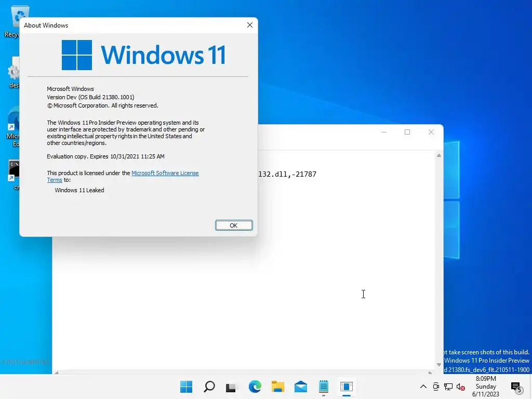Open the Microsoft Software License Terms link
Viewport: 532px width, 399px height.
(x=165, y=173)
